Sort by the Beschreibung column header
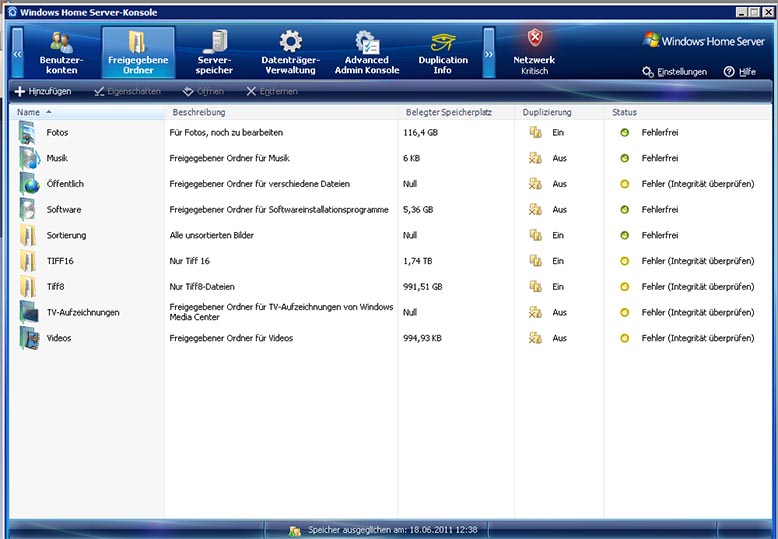 pyautogui.click(x=281, y=112)
